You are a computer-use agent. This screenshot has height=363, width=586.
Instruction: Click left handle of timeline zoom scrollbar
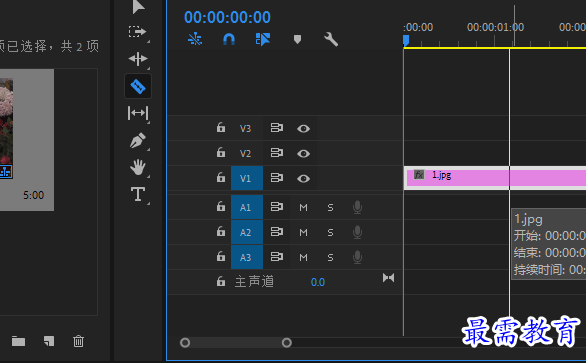click(x=185, y=342)
